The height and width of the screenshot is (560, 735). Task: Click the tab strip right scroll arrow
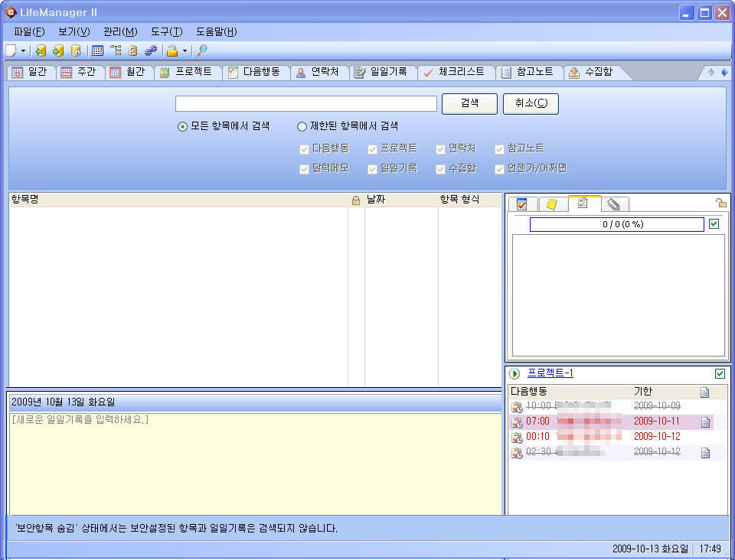click(x=725, y=72)
